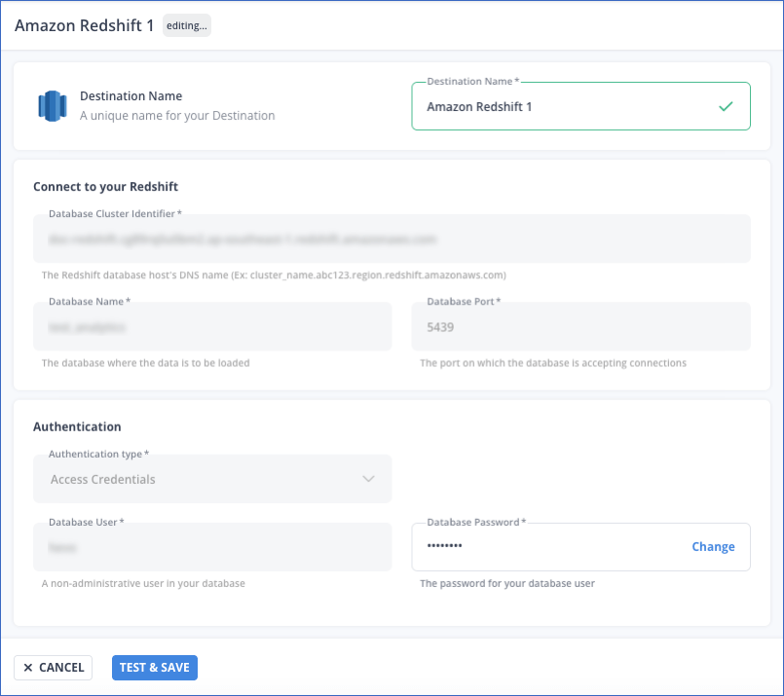Click the Authentication type chevron arrow
Screen dimensions: 784x696
coord(368,479)
